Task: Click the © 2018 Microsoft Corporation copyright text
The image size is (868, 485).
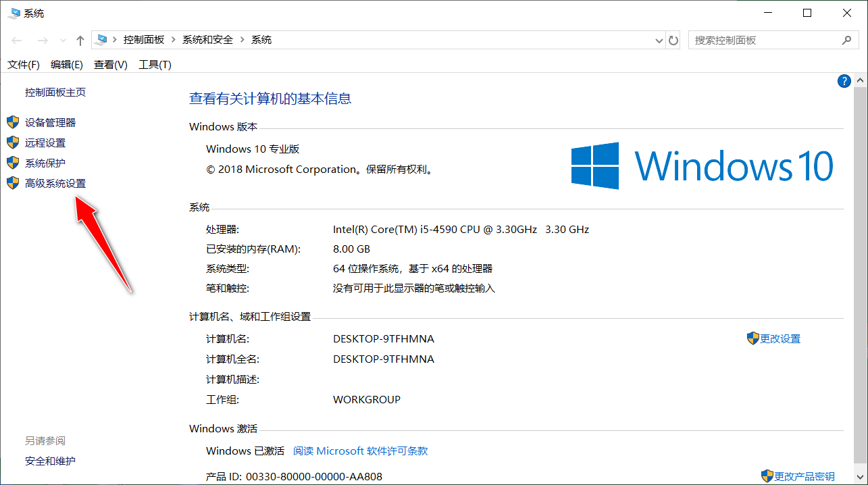Action: click(x=320, y=169)
